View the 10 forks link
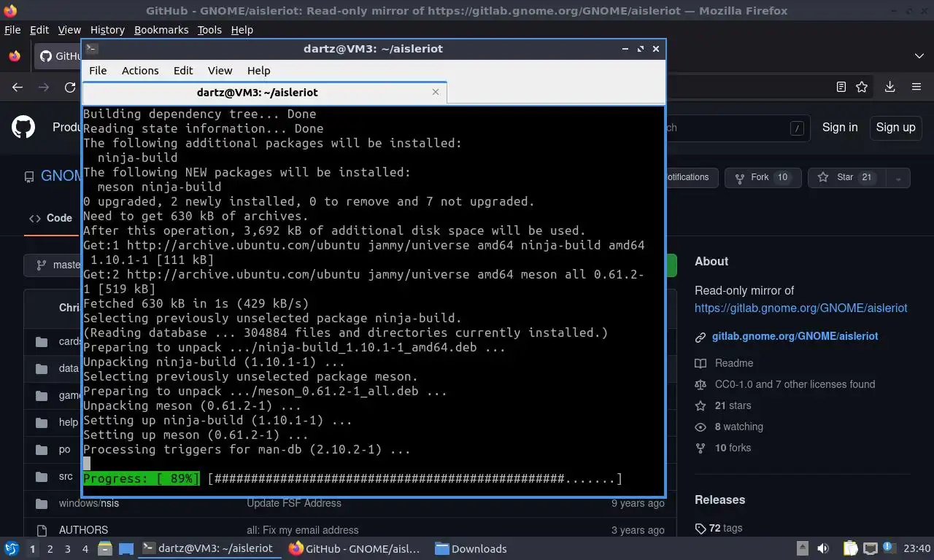 [x=733, y=448]
